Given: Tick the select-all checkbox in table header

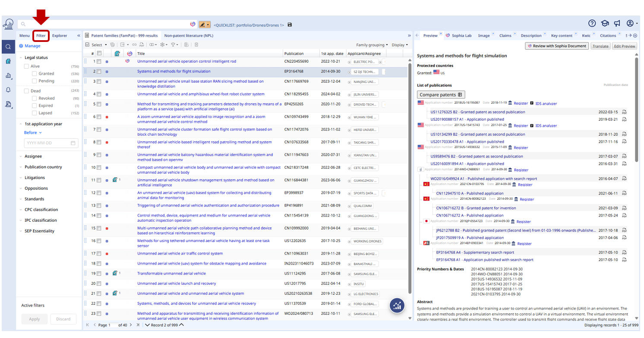Looking at the screenshot, I should (x=99, y=54).
